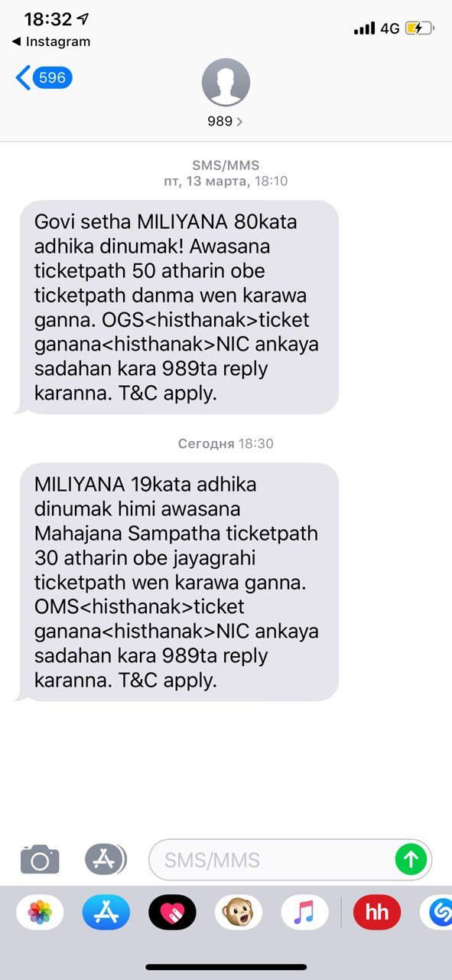Open Shazam app in app strip
This screenshot has height=980, width=452.
coord(437,912)
